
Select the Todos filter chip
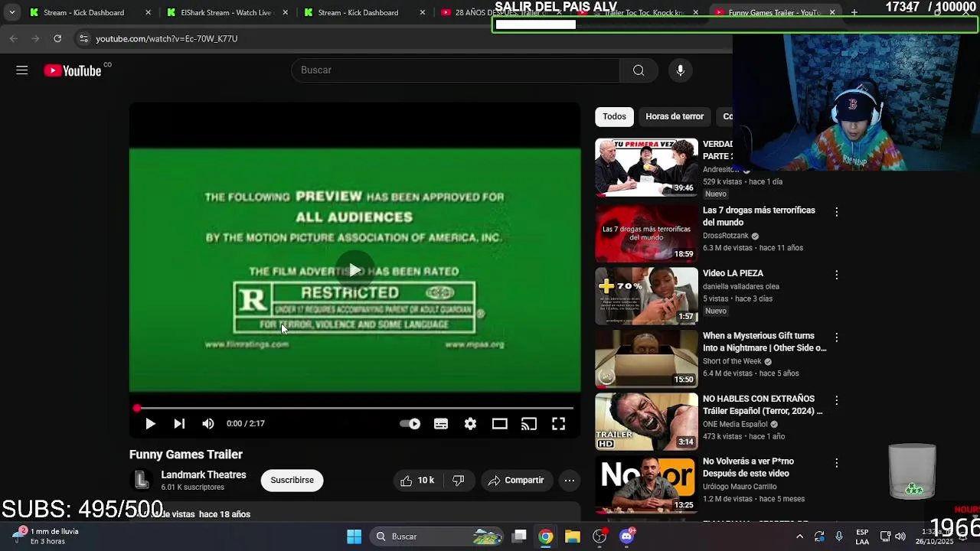[614, 116]
